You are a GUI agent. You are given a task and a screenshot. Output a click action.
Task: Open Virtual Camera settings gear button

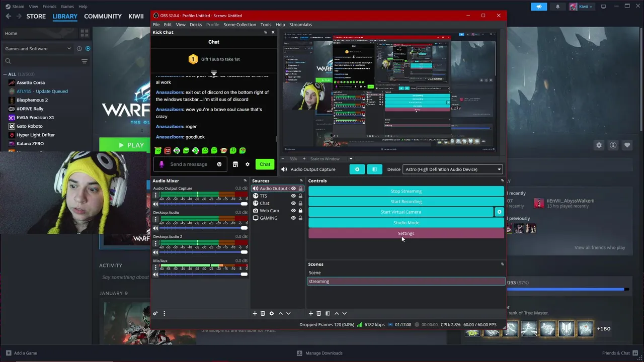pyautogui.click(x=499, y=212)
